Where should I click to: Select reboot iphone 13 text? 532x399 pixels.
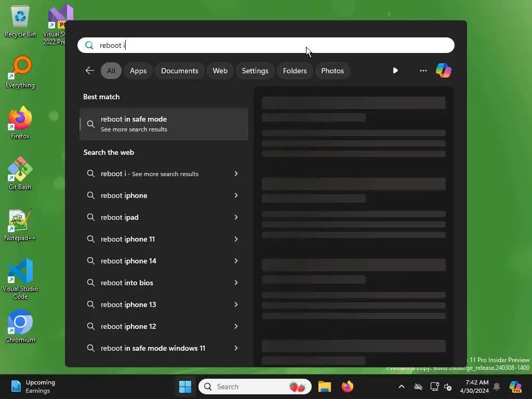[x=128, y=304]
